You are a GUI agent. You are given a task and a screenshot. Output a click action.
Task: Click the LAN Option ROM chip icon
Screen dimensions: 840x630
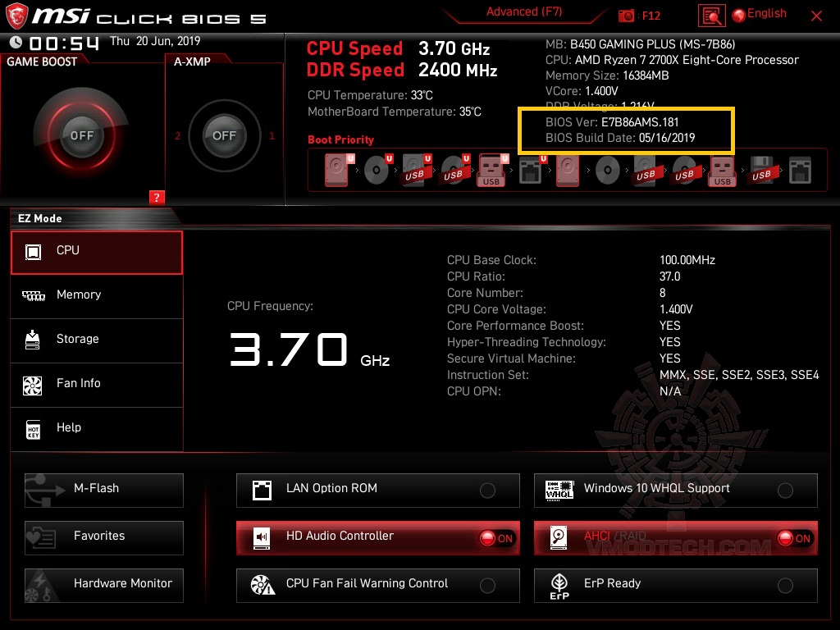pyautogui.click(x=262, y=491)
